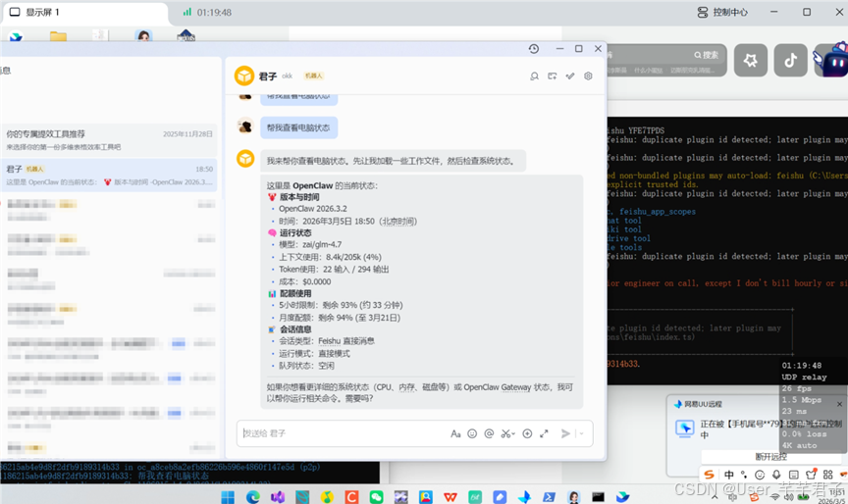
Task: Click the IME soft keyboard icon
Action: (793, 475)
